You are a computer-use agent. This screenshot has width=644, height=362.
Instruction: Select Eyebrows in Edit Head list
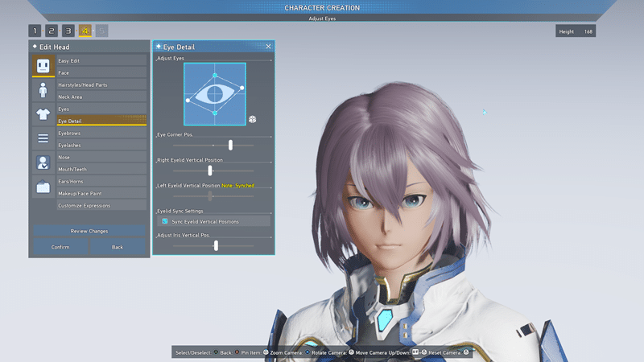101,133
